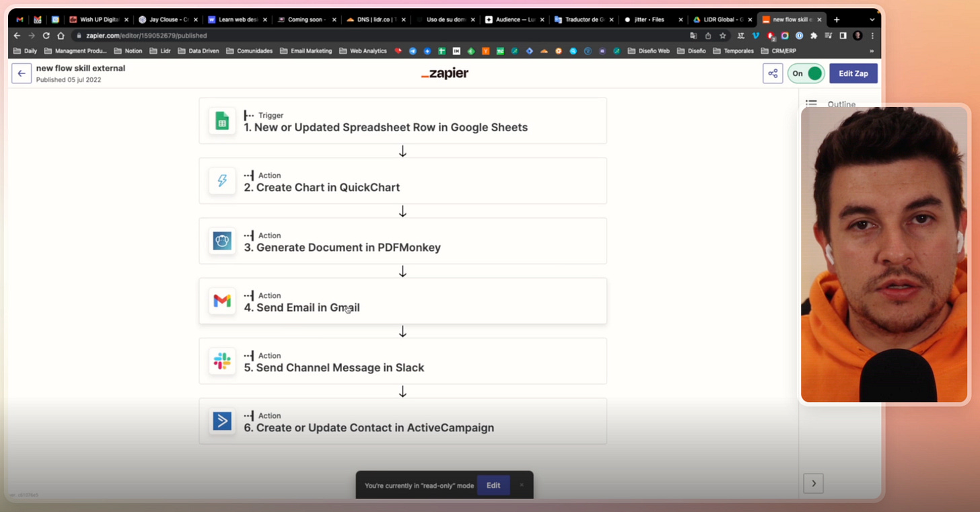Viewport: 980px width, 512px height.
Task: Open the Comunidades bookmarks folder
Action: (x=249, y=50)
